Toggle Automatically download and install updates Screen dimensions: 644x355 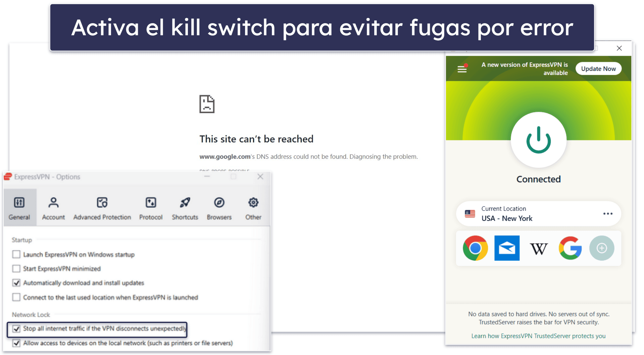pos(16,283)
